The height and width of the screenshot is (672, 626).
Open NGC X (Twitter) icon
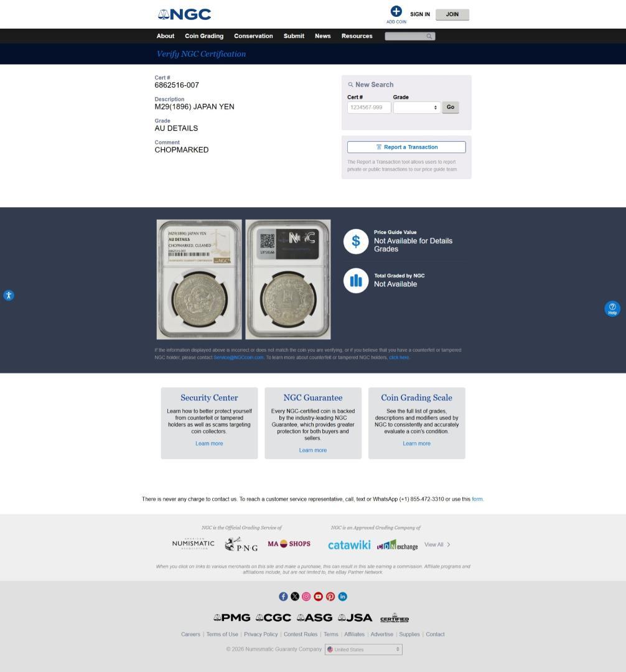coord(295,597)
